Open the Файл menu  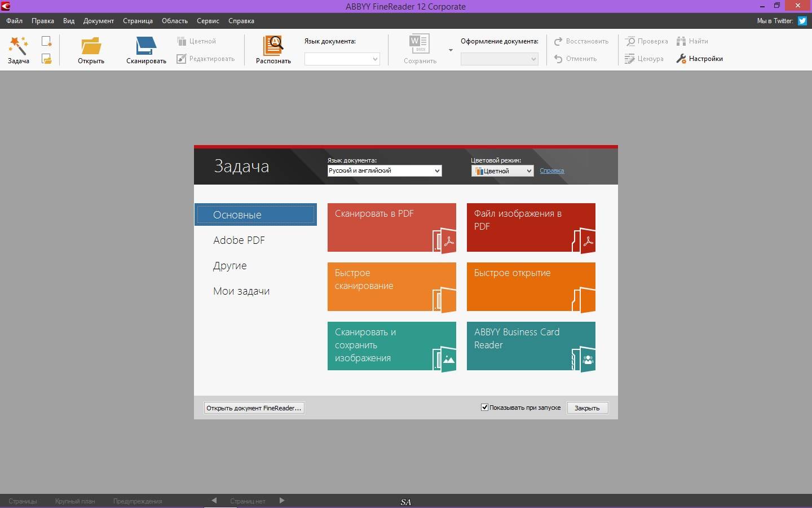click(15, 21)
